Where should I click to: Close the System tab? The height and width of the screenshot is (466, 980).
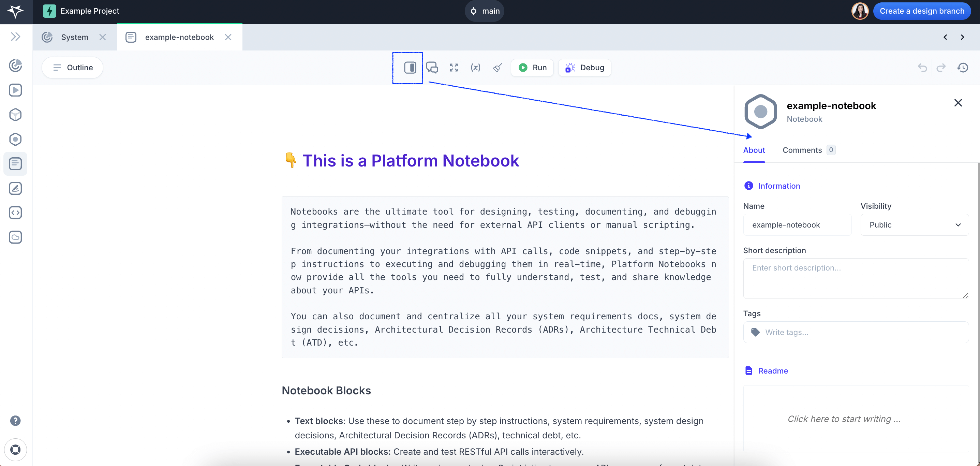pos(102,37)
